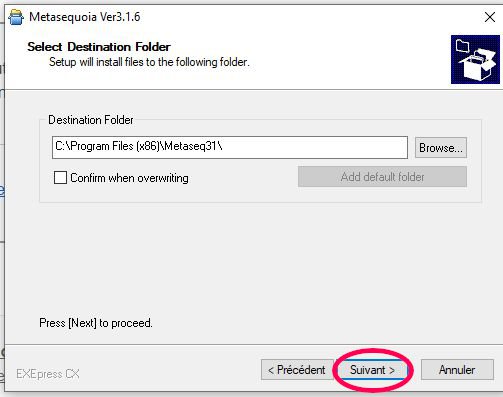
Task: Proceed with the Suivant button
Action: [372, 370]
